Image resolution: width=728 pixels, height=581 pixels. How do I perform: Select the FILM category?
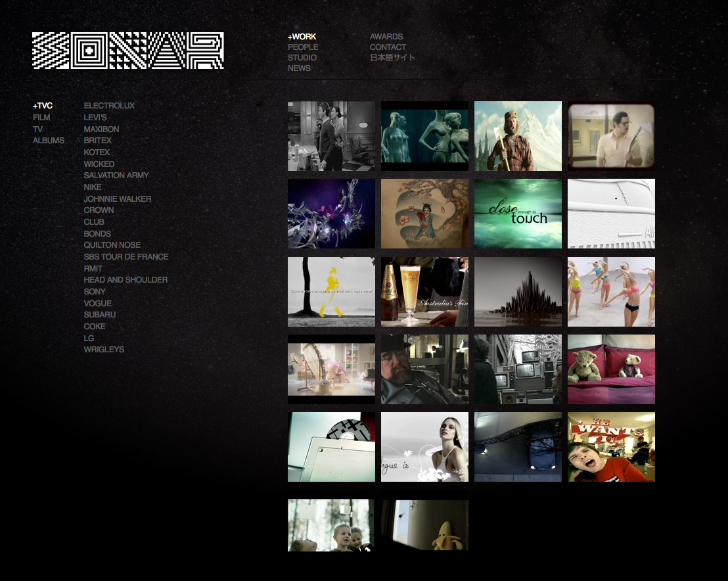coord(41,118)
